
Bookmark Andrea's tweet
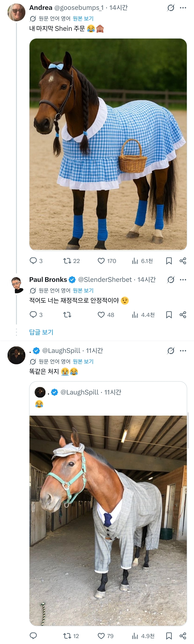[169, 261]
